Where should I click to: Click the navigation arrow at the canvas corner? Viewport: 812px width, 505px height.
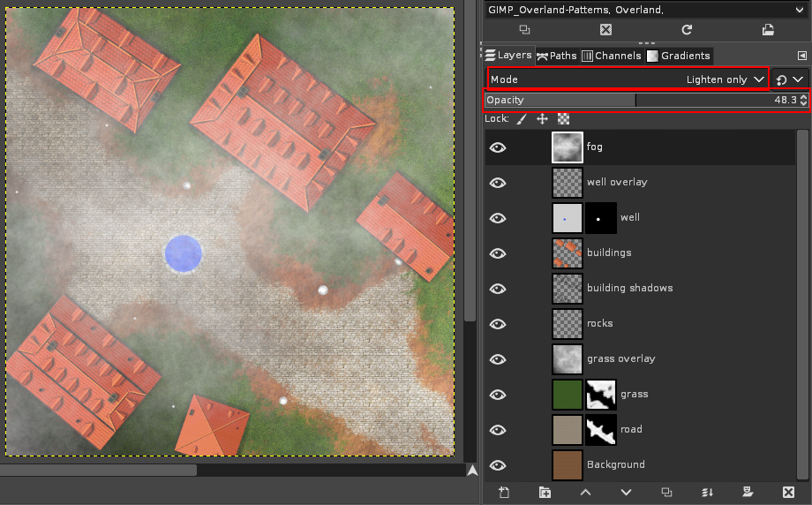[472, 471]
